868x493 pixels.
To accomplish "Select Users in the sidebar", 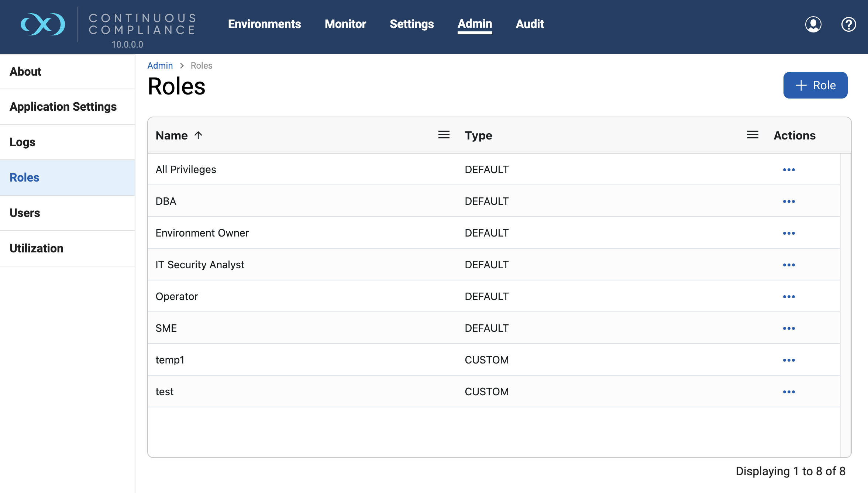I will tap(25, 213).
